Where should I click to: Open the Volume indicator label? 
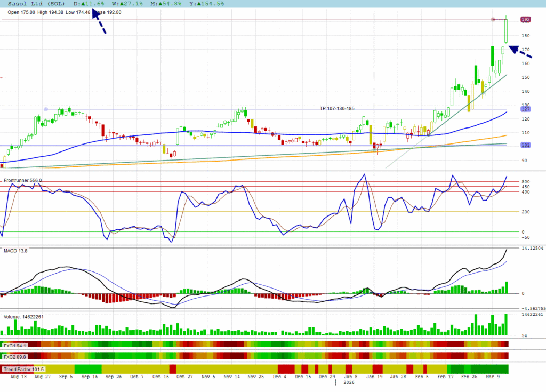[24, 317]
